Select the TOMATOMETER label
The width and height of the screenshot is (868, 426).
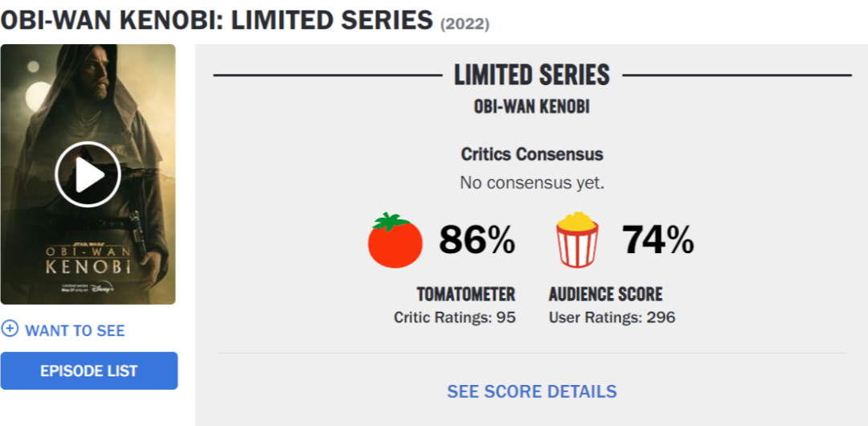tap(465, 294)
